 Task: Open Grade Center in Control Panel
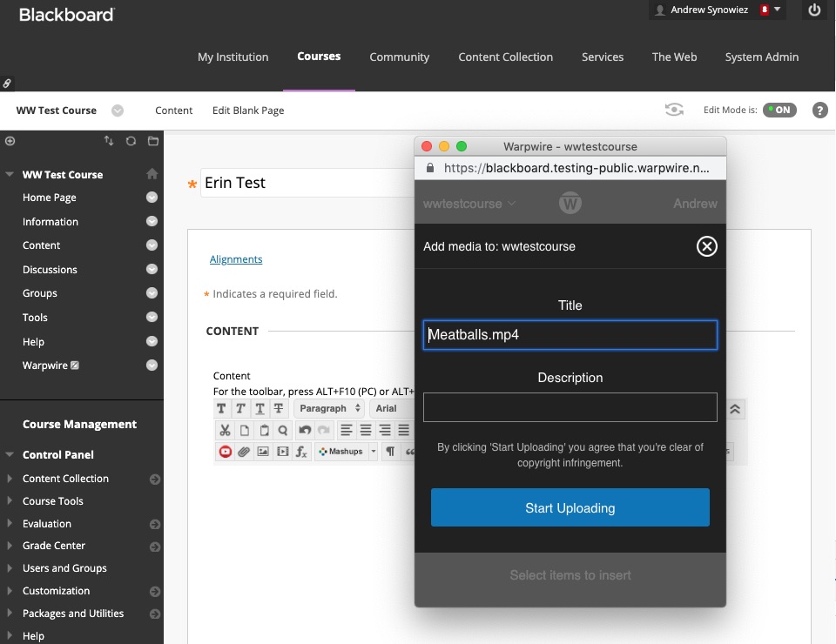(54, 546)
